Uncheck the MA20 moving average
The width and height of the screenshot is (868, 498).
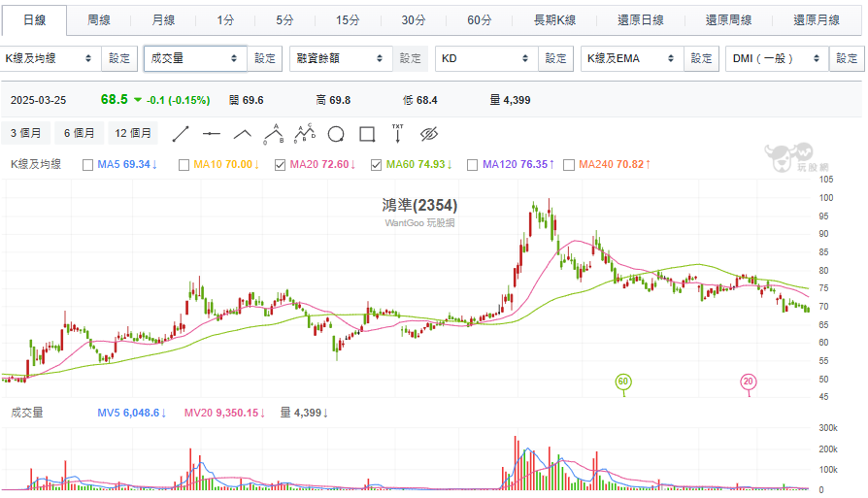281,165
